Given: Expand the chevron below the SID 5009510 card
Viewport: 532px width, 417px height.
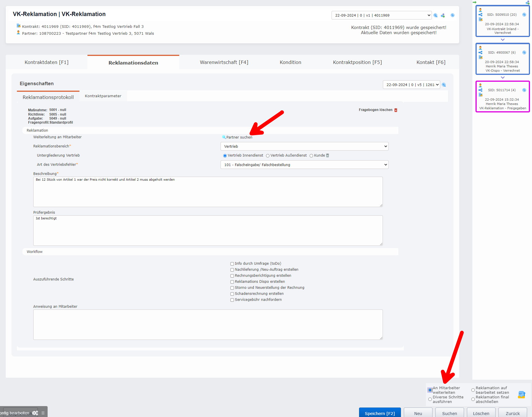Looking at the screenshot, I should (x=502, y=40).
